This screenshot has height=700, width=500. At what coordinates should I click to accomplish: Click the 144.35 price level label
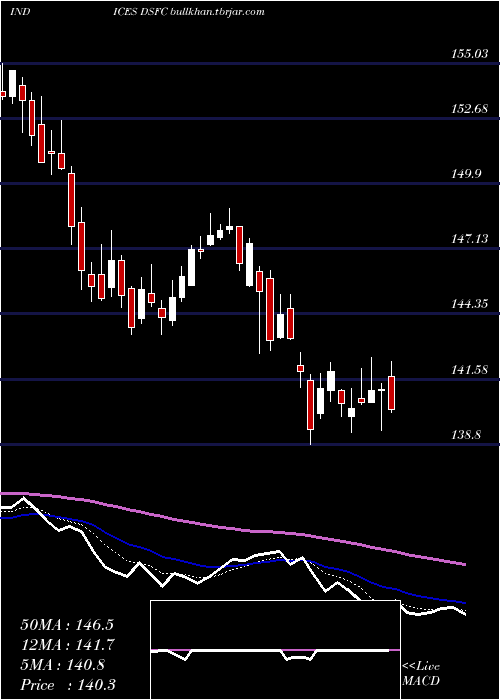pyautogui.click(x=470, y=304)
